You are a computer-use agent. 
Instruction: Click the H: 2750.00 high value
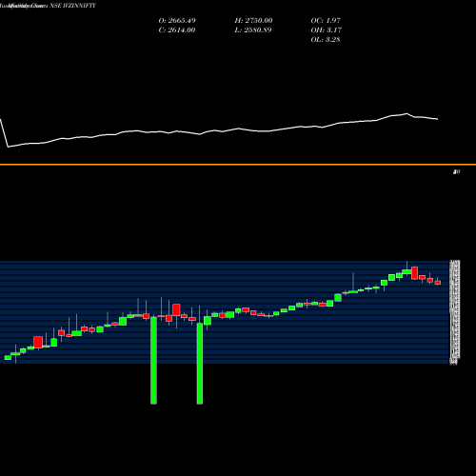(253, 21)
